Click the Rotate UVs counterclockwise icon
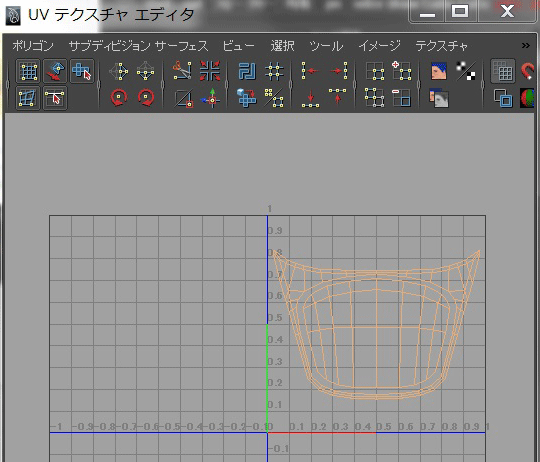 [x=119, y=98]
